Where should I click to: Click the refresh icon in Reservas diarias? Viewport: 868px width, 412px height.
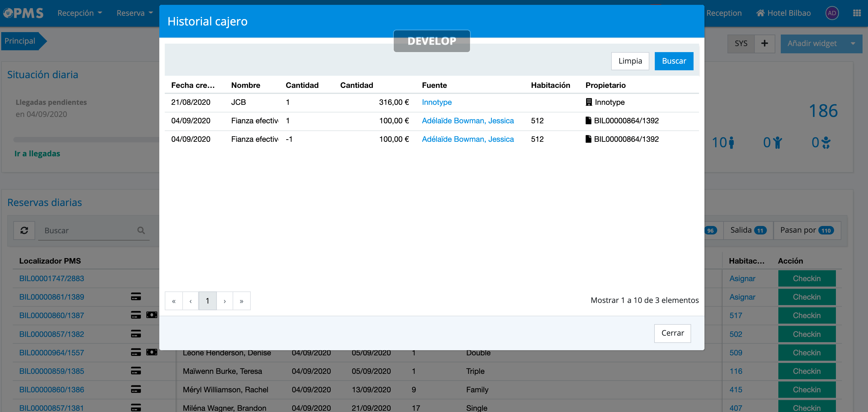click(24, 230)
